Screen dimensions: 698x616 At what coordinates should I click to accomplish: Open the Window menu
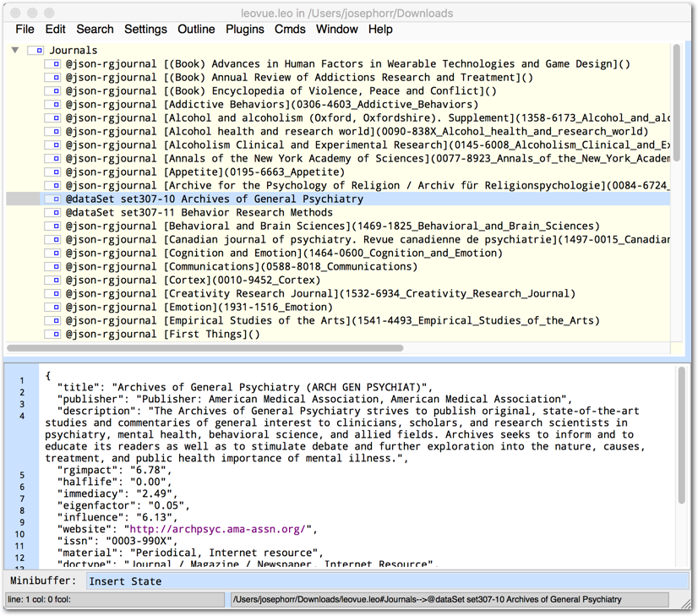(x=337, y=30)
